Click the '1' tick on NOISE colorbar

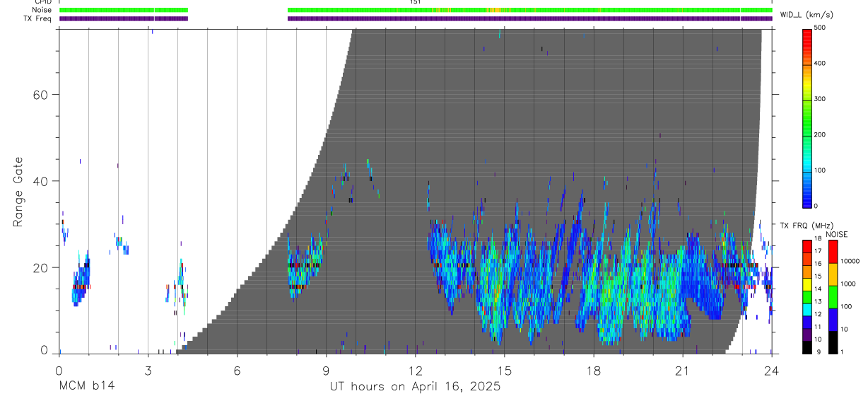tap(843, 351)
